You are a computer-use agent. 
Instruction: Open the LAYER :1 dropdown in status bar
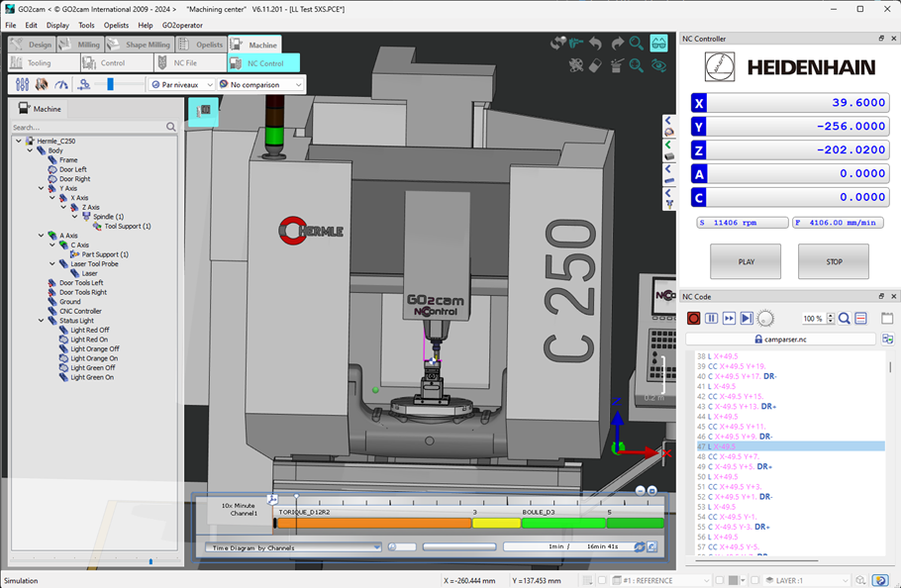point(806,580)
